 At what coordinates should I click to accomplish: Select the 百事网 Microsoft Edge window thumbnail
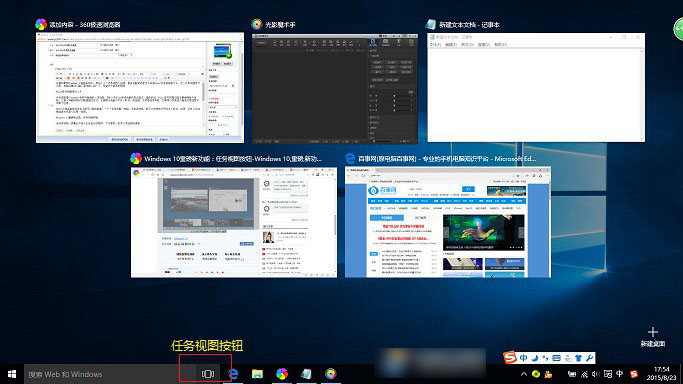[x=448, y=222]
